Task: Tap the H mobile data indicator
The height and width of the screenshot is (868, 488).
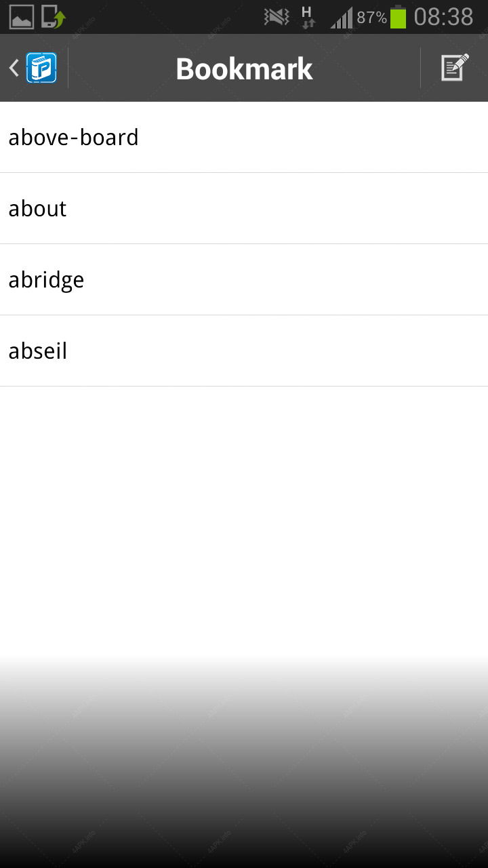Action: pyautogui.click(x=308, y=17)
